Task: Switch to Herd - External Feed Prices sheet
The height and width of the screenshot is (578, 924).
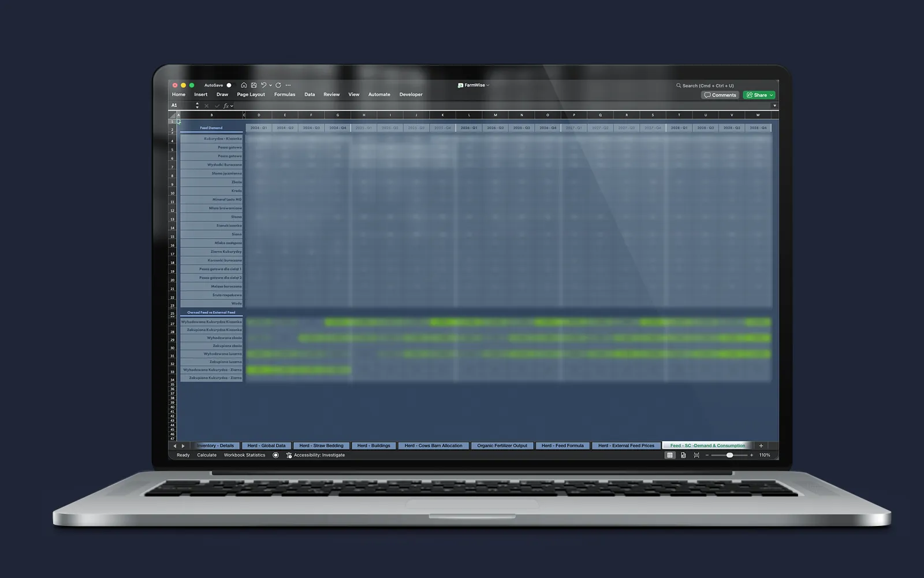Action: click(626, 446)
